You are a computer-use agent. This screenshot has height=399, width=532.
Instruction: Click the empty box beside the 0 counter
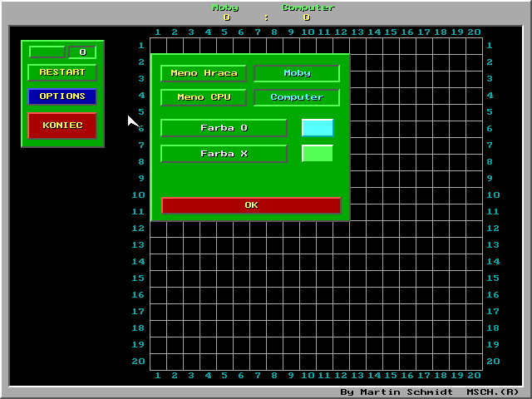tap(47, 52)
